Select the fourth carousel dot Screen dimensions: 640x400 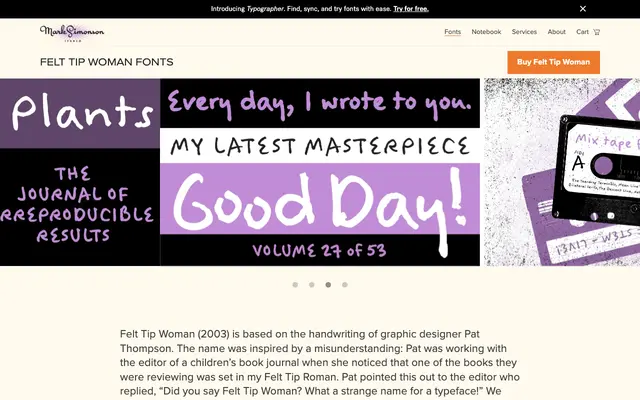(x=345, y=285)
